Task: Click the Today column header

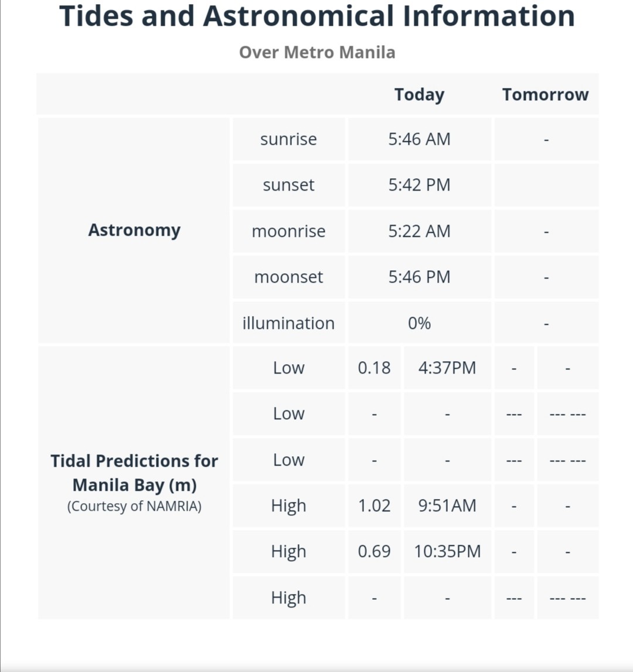Action: [x=419, y=95]
